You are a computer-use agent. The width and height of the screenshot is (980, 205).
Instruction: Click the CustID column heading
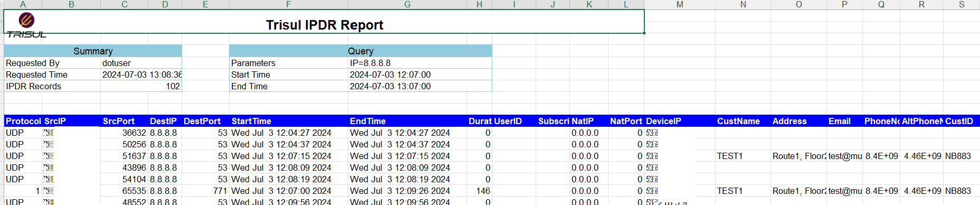coord(962,121)
